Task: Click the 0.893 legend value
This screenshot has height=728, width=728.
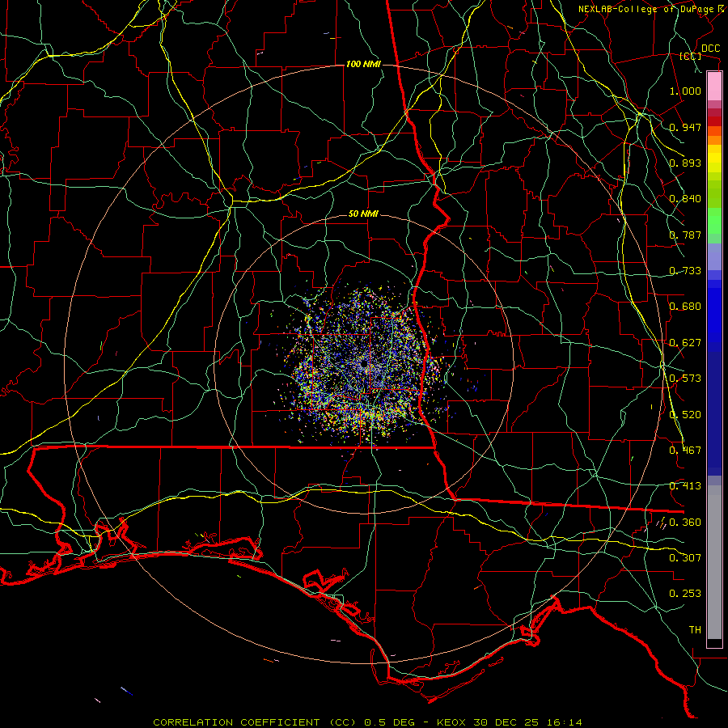Action: coord(685,163)
